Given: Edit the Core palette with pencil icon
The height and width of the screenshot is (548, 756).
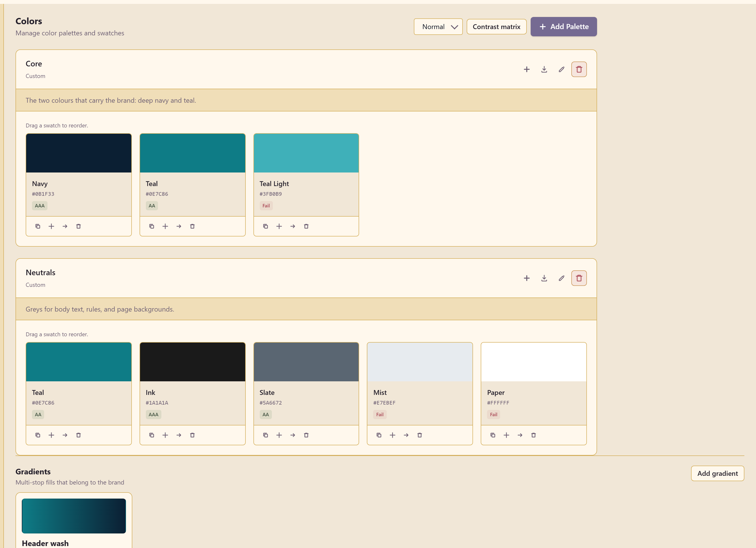Looking at the screenshot, I should coord(562,69).
